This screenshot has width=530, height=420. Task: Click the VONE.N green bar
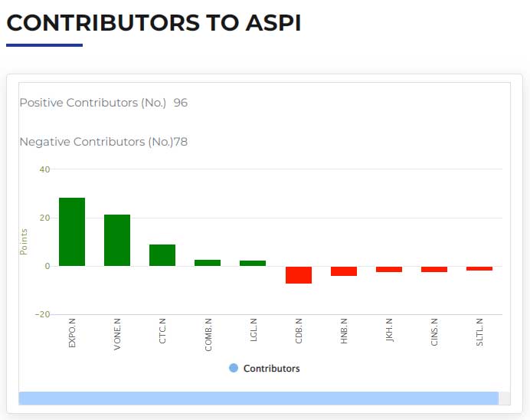point(117,240)
